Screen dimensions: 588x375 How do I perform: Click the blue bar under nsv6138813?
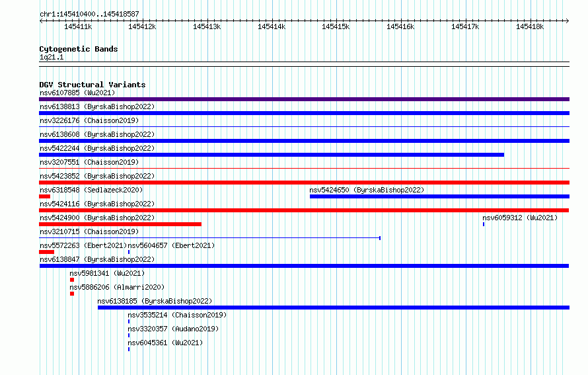304,113
